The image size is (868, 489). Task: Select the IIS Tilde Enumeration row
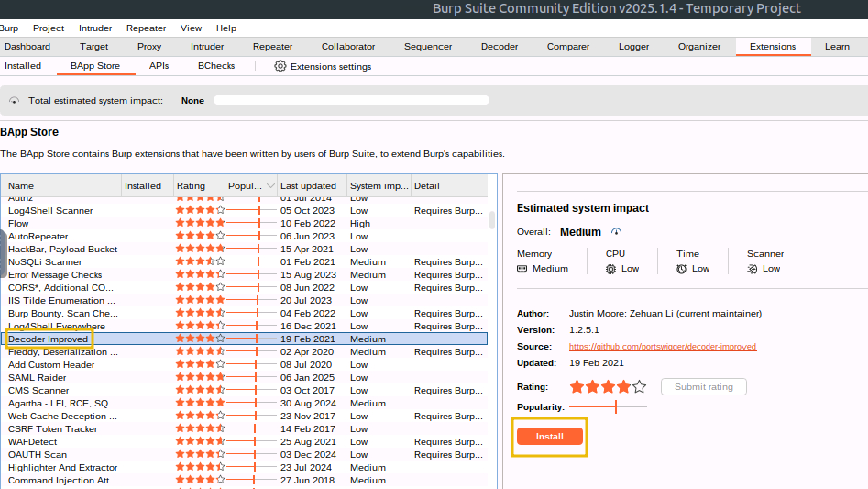(x=244, y=300)
